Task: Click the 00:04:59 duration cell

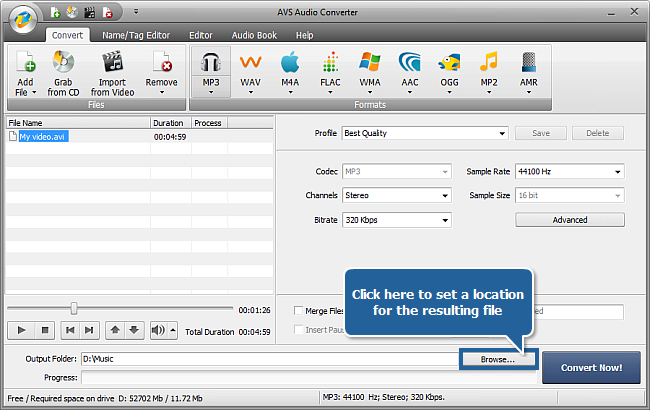Action: 170,137
